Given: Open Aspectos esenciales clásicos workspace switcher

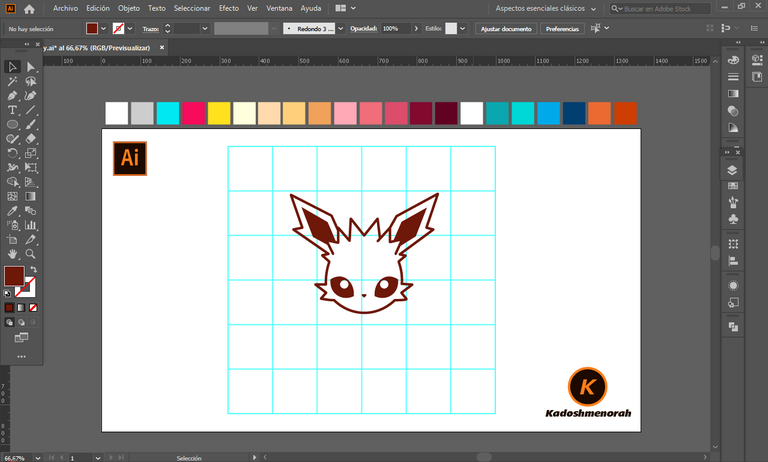Looking at the screenshot, I should 546,9.
